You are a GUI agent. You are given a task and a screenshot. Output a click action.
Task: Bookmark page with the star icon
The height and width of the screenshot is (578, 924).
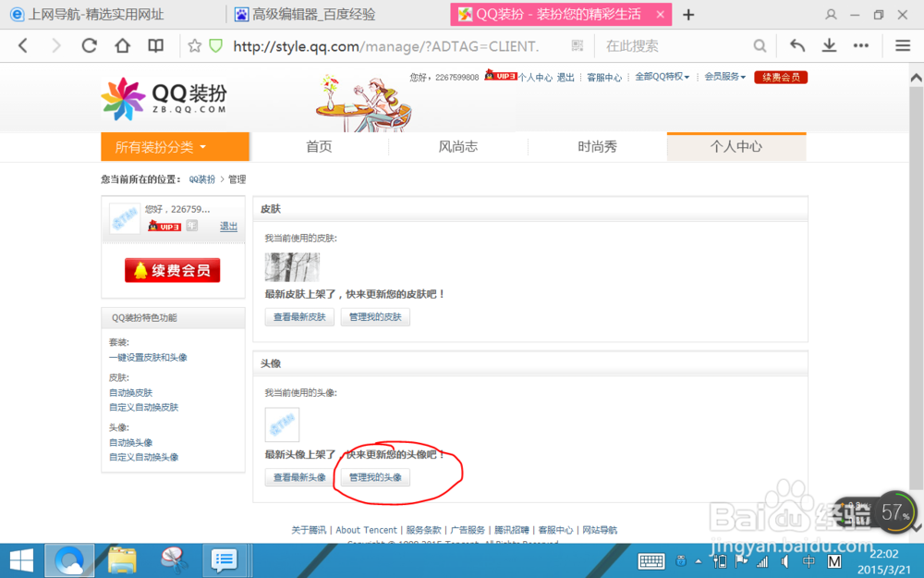[x=194, y=46]
